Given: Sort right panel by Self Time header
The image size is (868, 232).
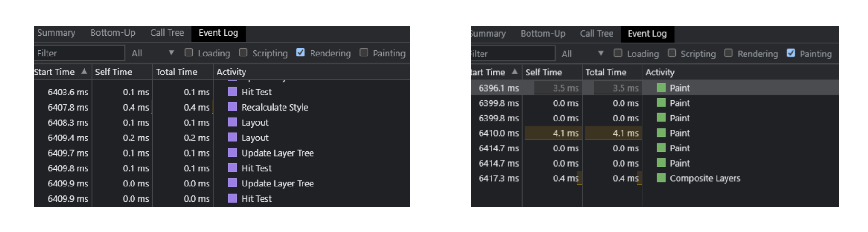Looking at the screenshot, I should [543, 72].
